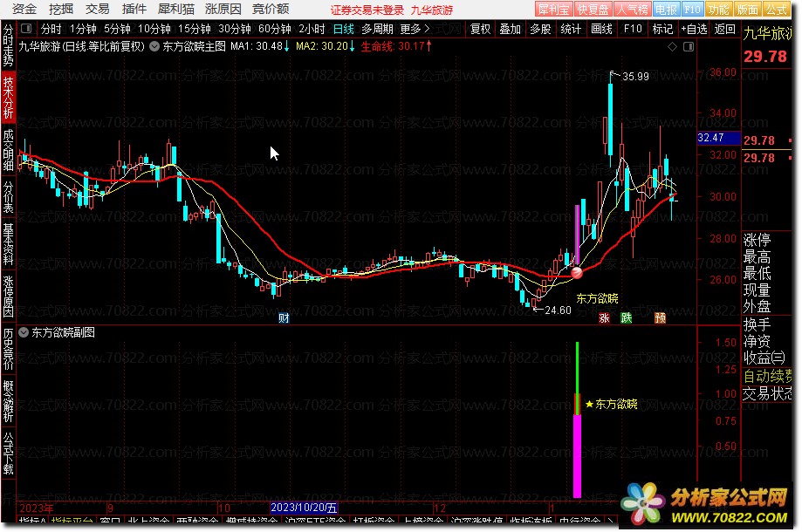Click the blue F10 top button

(x=692, y=10)
